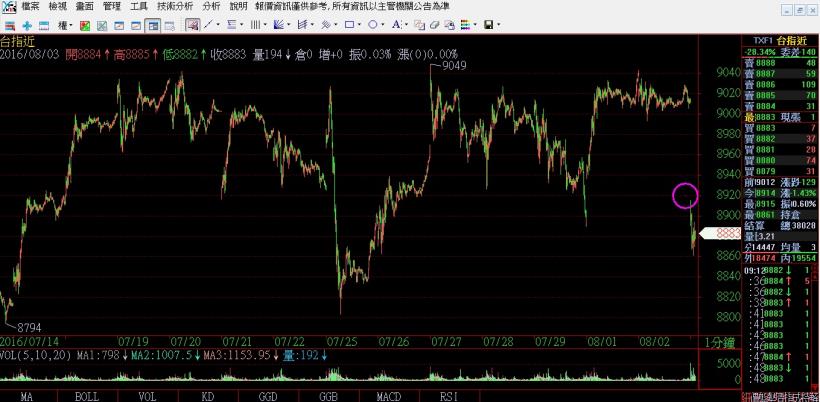The image size is (820, 402).
Task: Click the save floppy disk icon
Action: (488, 24)
